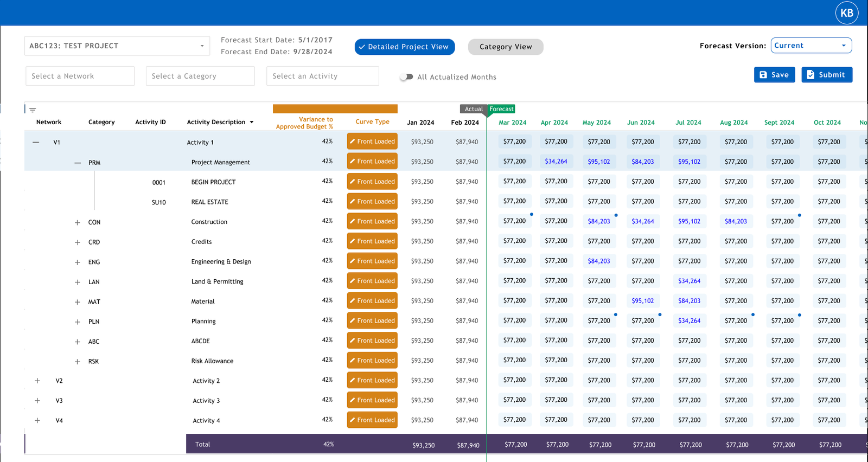Click the Submit button

pos(827,75)
